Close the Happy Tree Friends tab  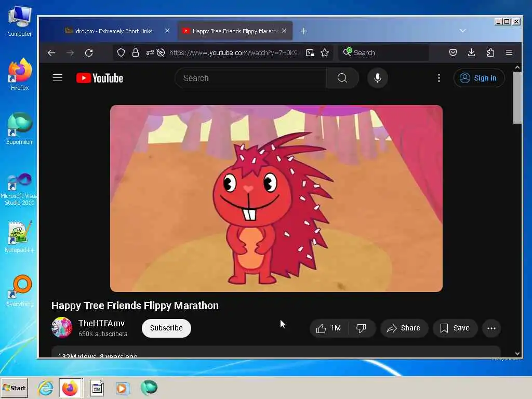click(x=284, y=31)
